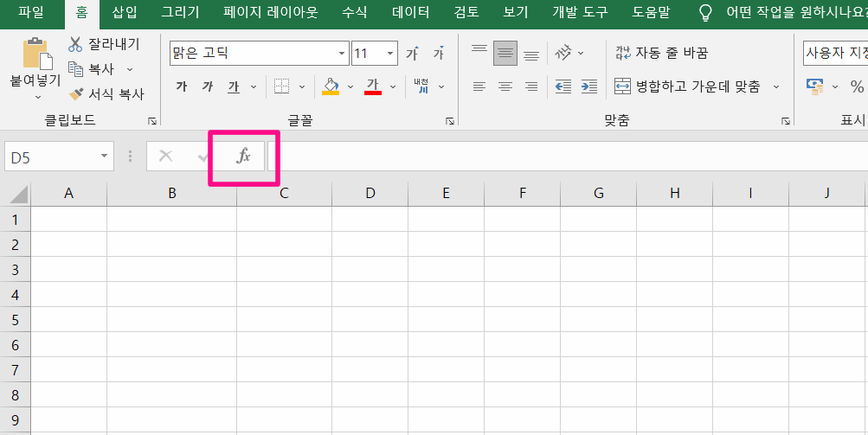Click the lightbulb Tell Me icon
Image resolution: width=868 pixels, height=435 pixels.
click(x=705, y=13)
